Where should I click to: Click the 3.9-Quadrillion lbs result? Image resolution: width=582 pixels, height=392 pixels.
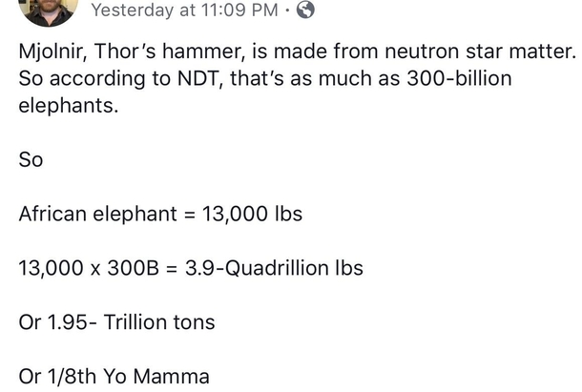click(x=274, y=268)
